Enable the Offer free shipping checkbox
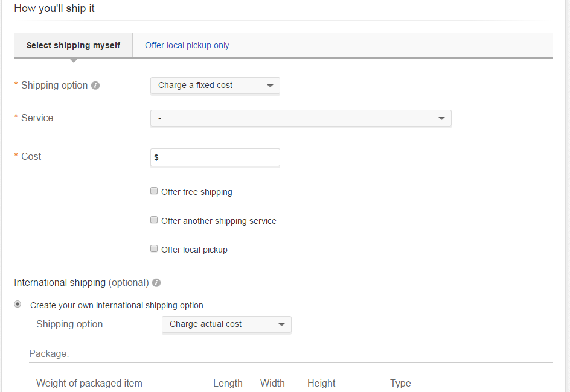This screenshot has height=392, width=570. (154, 191)
